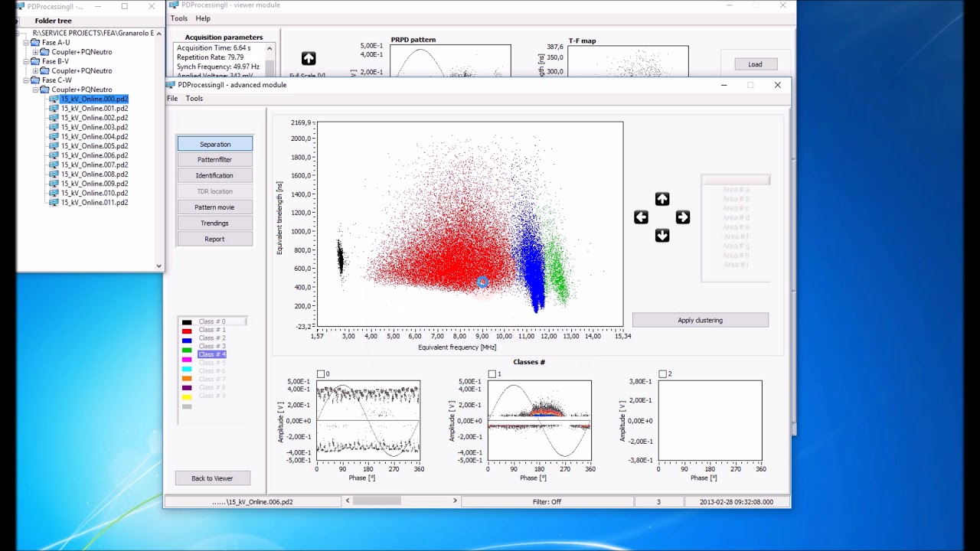Image resolution: width=980 pixels, height=551 pixels.
Task: Click Acquisition parameters scrollbar up arrow
Action: point(269,48)
